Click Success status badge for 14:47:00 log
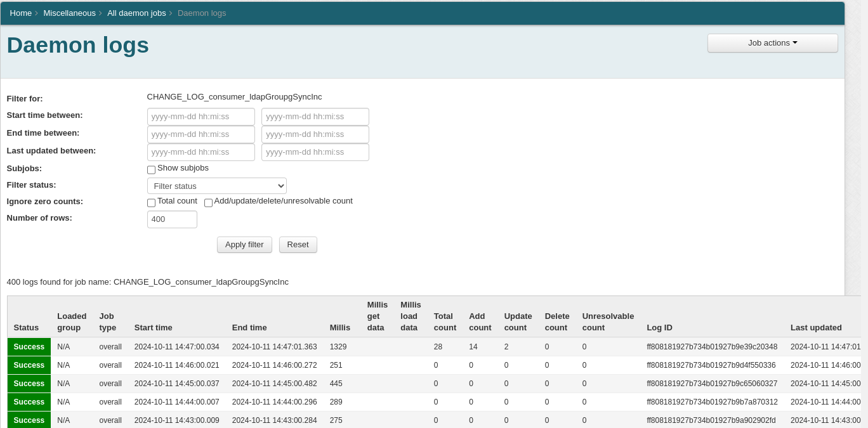 click(x=29, y=347)
